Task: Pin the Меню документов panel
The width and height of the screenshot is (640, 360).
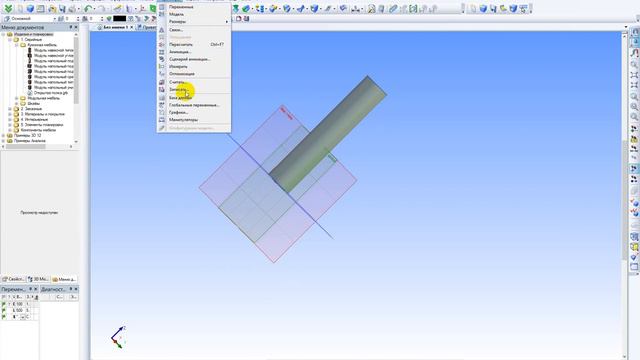Action: point(71,27)
